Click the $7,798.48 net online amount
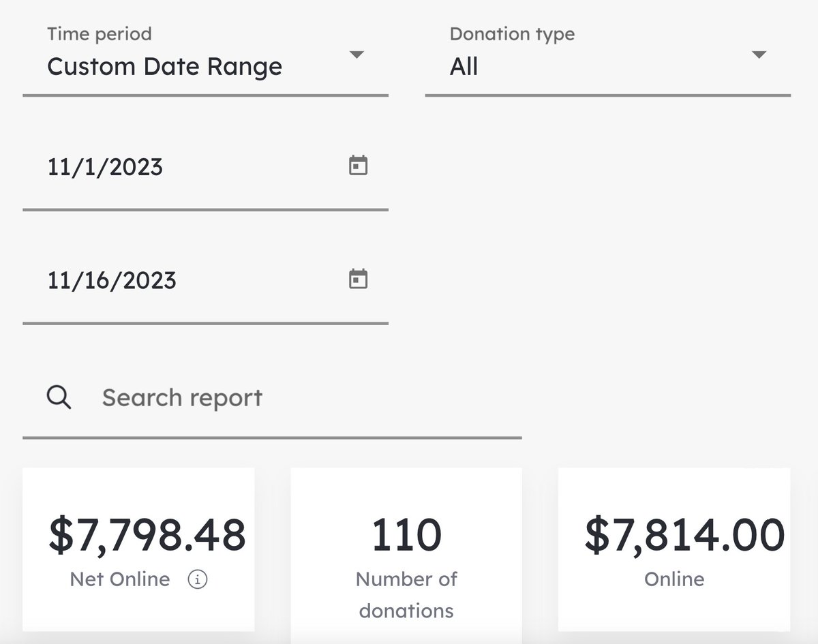Image resolution: width=818 pixels, height=644 pixels. [147, 535]
